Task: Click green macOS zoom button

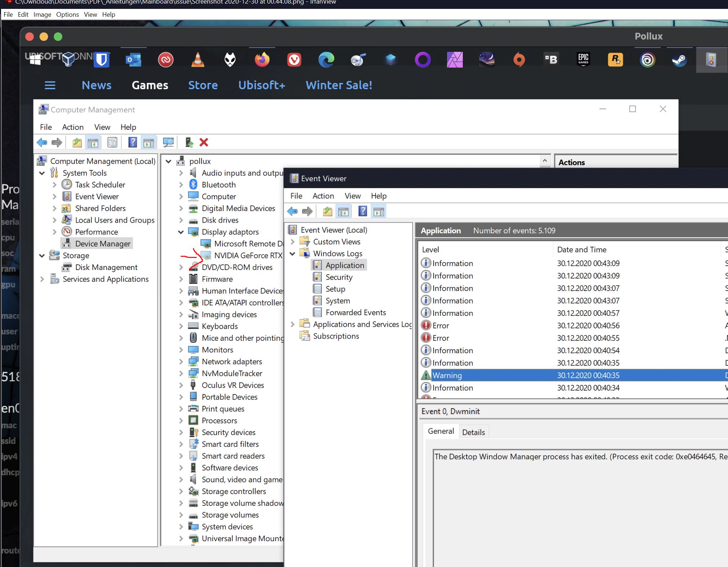Action: click(x=58, y=37)
